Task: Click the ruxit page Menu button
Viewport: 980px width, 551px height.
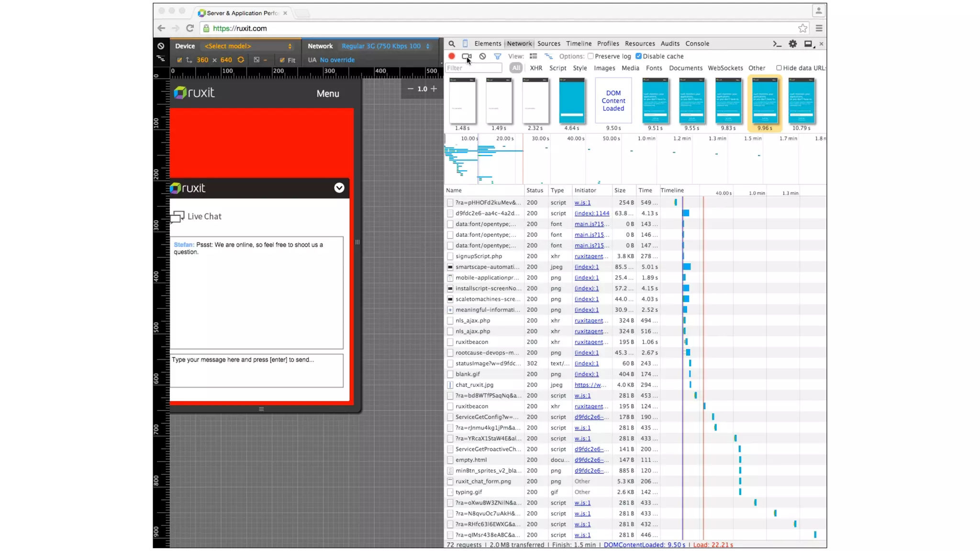Action: [x=328, y=94]
